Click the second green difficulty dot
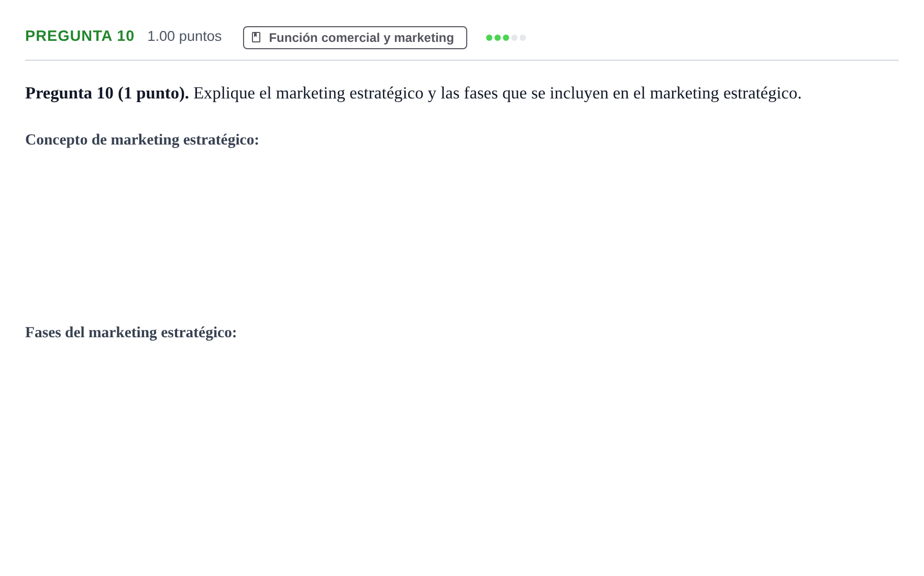Viewport: 924px width, 576px height. click(498, 38)
